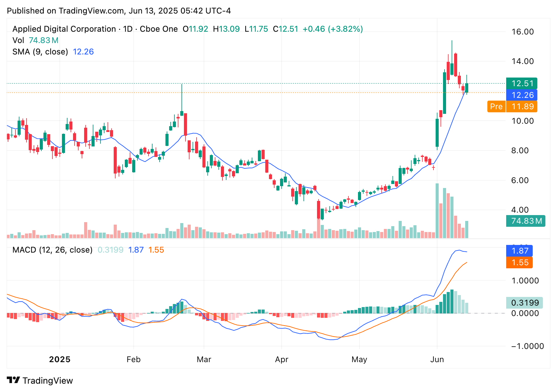The height and width of the screenshot is (392, 557).
Task: Click the '8.00' price axis label
Action: [x=520, y=150]
